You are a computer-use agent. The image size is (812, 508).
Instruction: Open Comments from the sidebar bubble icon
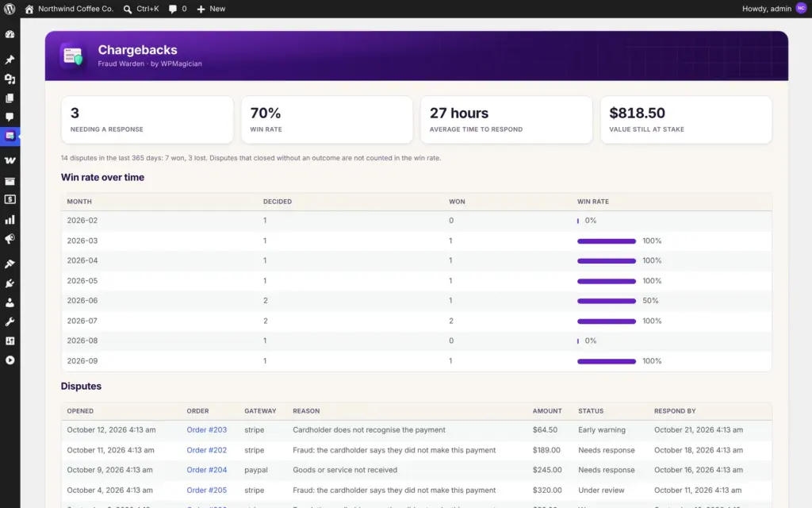point(10,117)
